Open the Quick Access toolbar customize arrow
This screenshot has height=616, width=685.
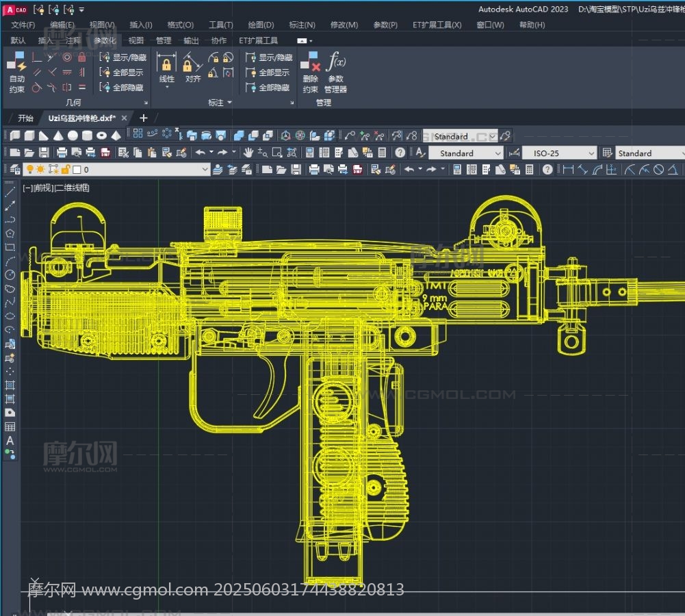pos(81,10)
